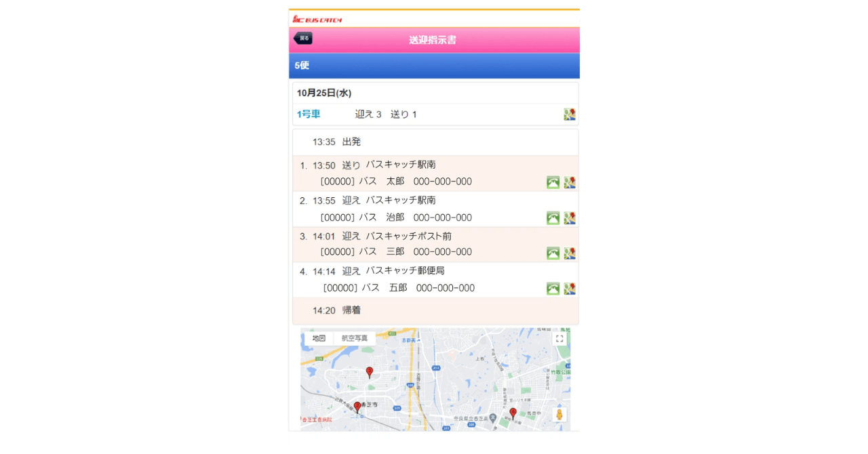
Task: Switch map to 地図 view
Action: point(319,338)
